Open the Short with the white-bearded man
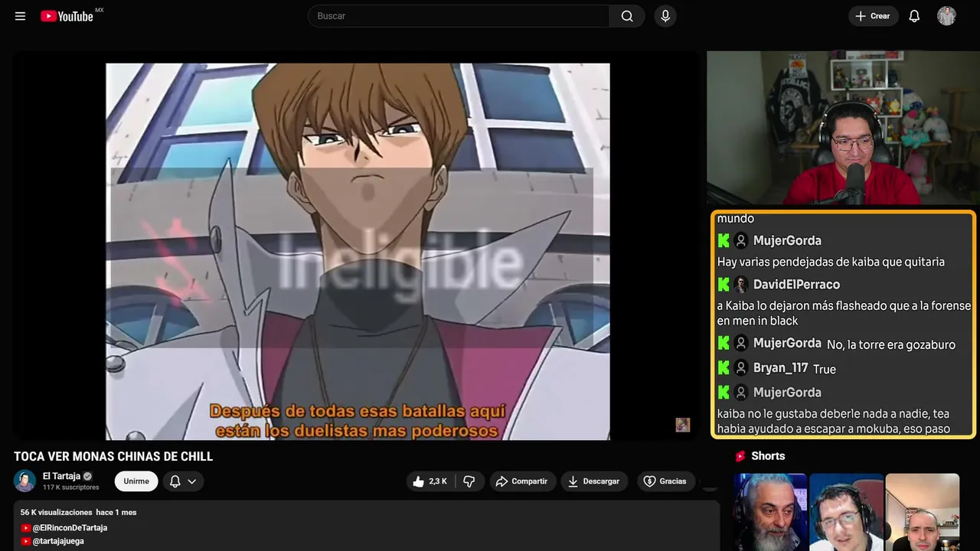The height and width of the screenshot is (551, 980). pos(770,512)
